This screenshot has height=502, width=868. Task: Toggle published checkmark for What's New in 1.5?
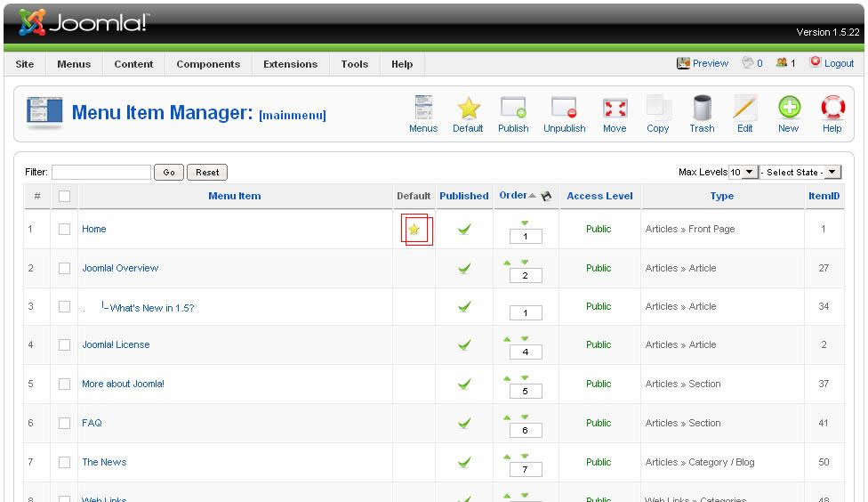point(464,306)
